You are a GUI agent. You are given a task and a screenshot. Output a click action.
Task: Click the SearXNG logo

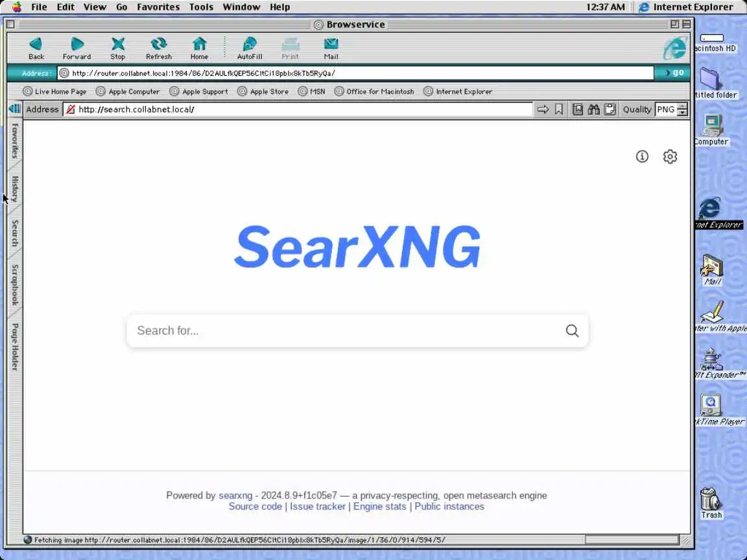click(357, 247)
